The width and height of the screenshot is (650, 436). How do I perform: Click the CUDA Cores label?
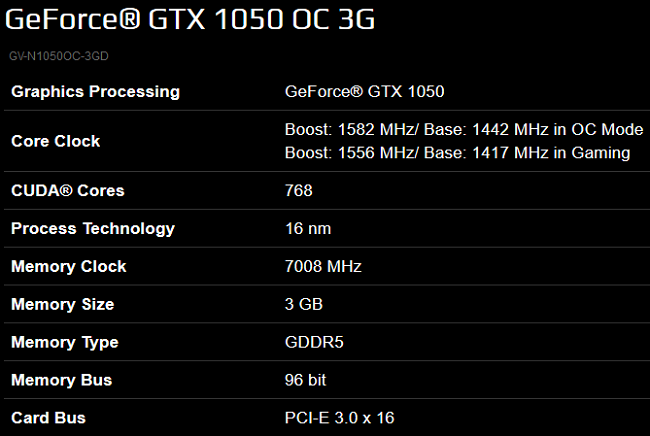pos(68,191)
